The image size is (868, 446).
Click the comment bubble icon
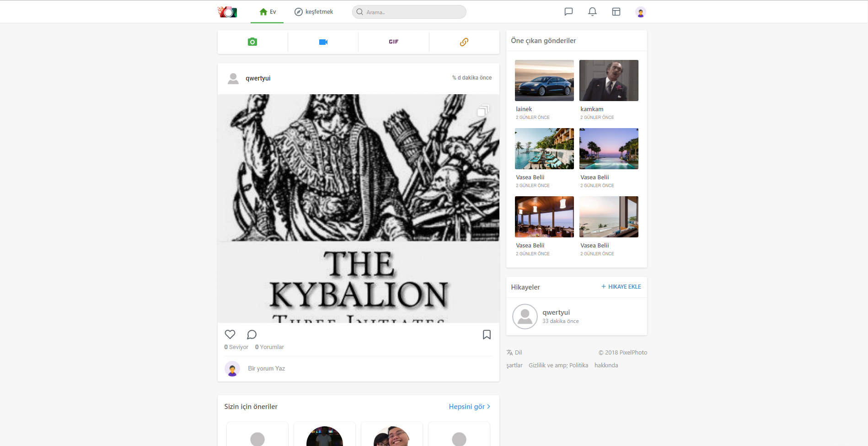pyautogui.click(x=252, y=334)
